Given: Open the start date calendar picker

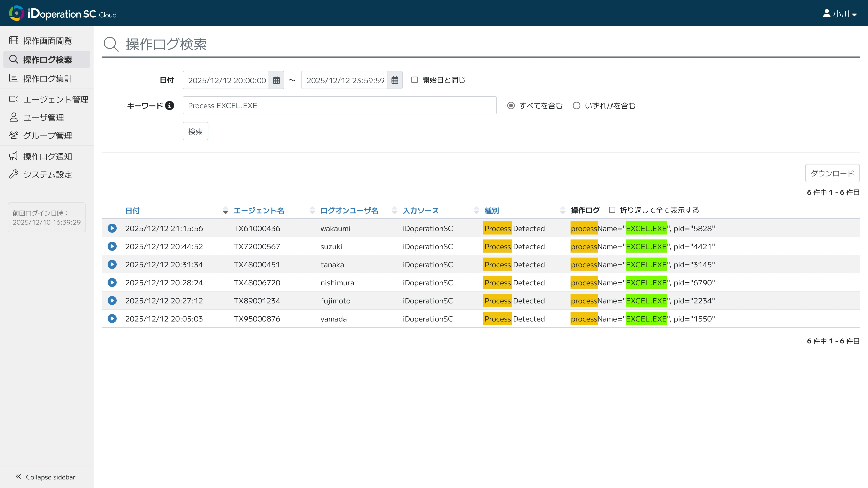Looking at the screenshot, I should click(276, 80).
